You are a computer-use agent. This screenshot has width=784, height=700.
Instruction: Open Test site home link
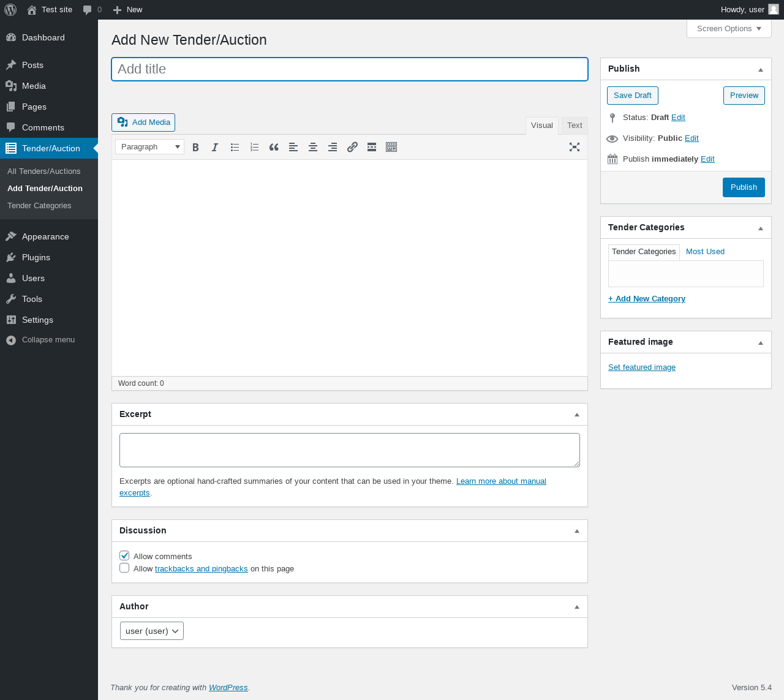(50, 10)
